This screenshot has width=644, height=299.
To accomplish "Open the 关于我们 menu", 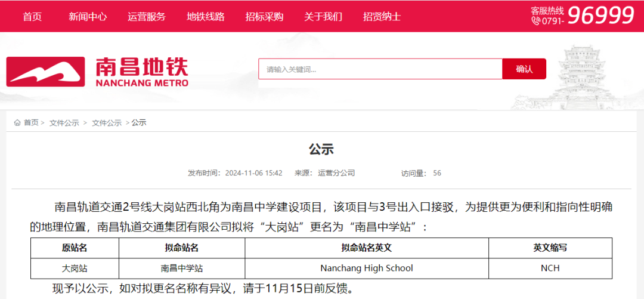I will [323, 17].
